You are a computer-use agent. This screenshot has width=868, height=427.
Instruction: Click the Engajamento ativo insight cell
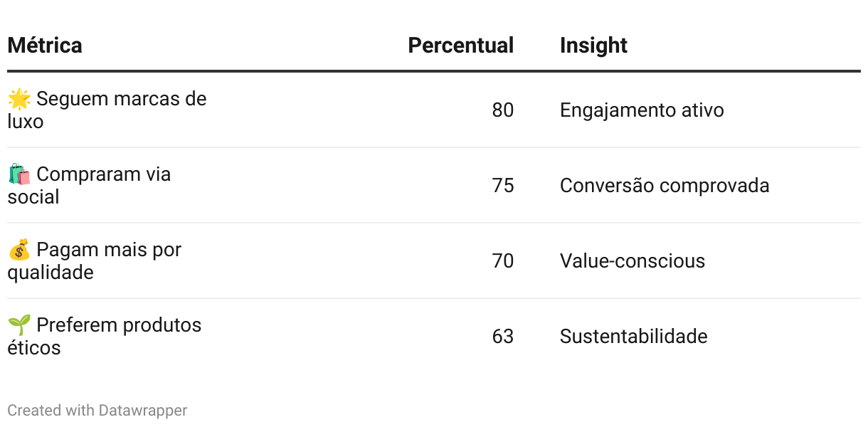pyautogui.click(x=642, y=110)
